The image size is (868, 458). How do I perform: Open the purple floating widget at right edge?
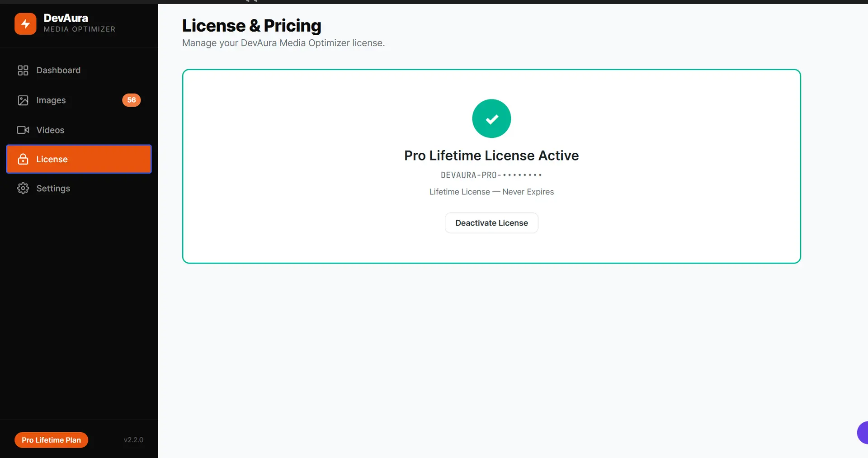(863, 433)
